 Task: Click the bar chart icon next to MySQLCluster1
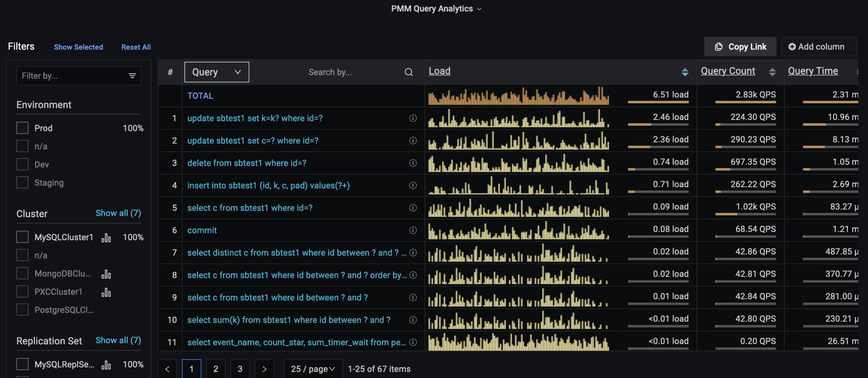(106, 237)
